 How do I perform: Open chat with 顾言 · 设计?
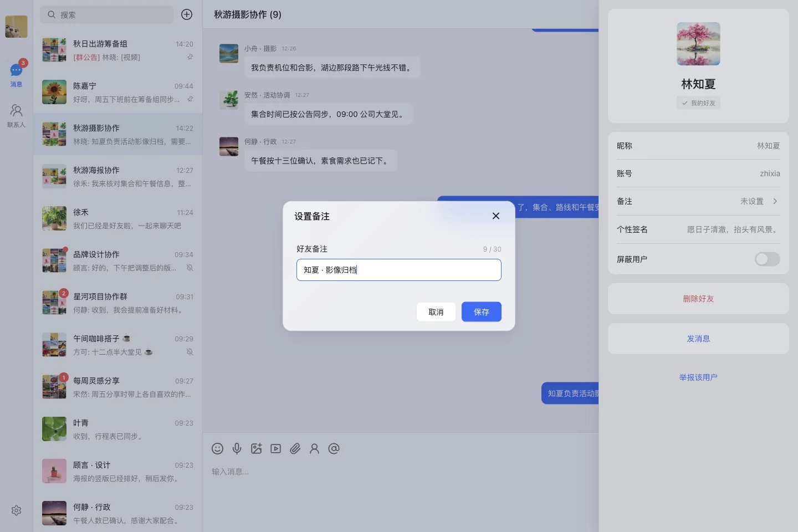point(117,471)
